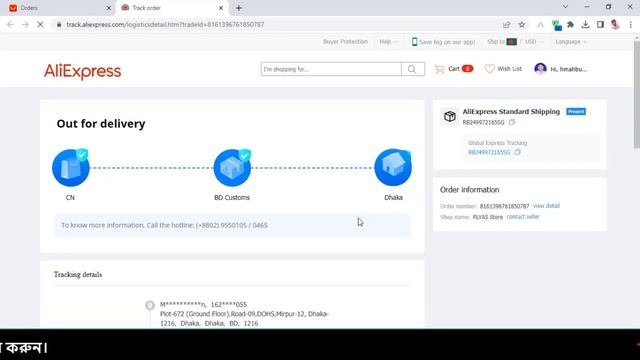Screen dimensions: 640x360
Task: Open the browser extensions puzzle icon
Action: click(571, 24)
